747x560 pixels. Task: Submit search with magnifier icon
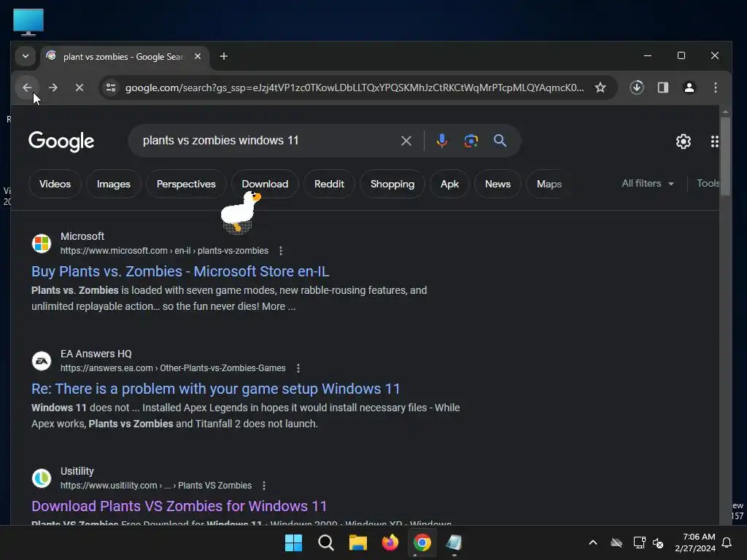point(500,141)
